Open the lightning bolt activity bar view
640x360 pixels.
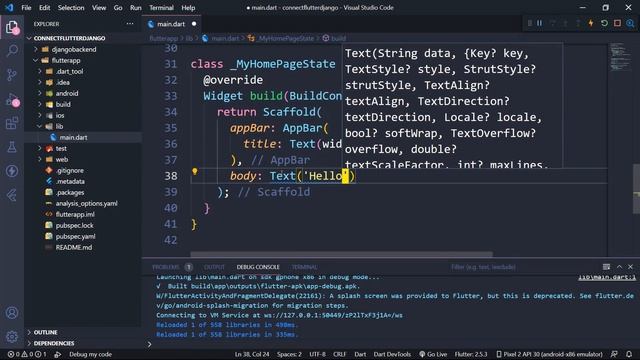(12, 171)
